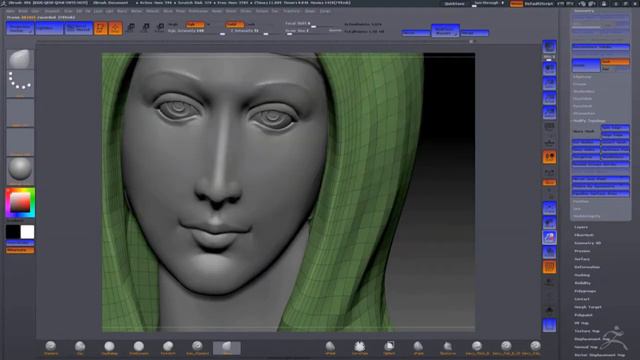Screen dimensions: 640x360
Task: Click the AAHalf icon
Action: coord(549,113)
